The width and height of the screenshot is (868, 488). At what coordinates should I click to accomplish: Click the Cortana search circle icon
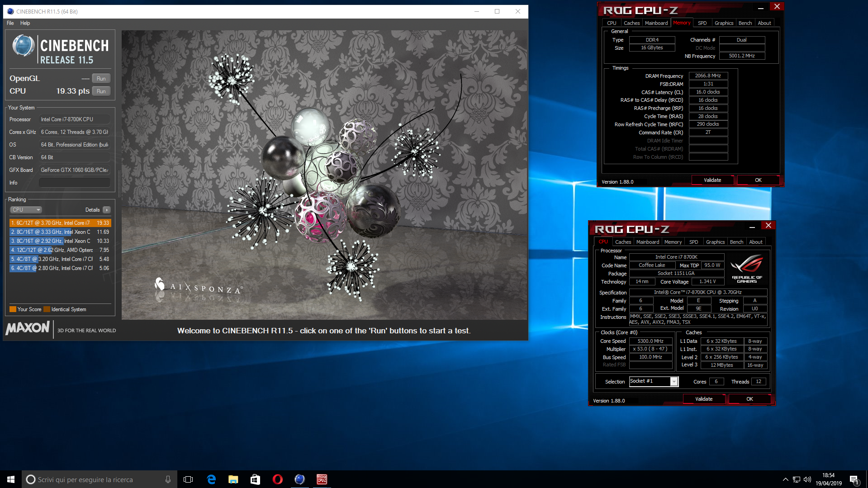point(30,479)
